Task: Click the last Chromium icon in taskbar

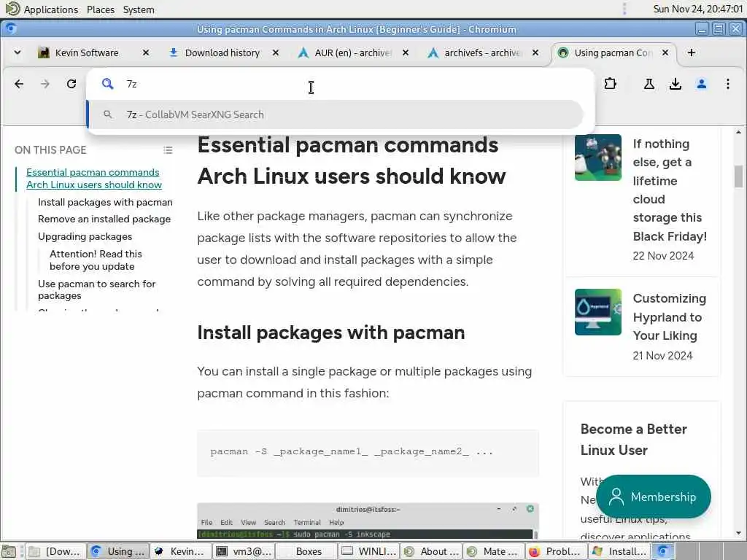Action: pyautogui.click(x=662, y=551)
